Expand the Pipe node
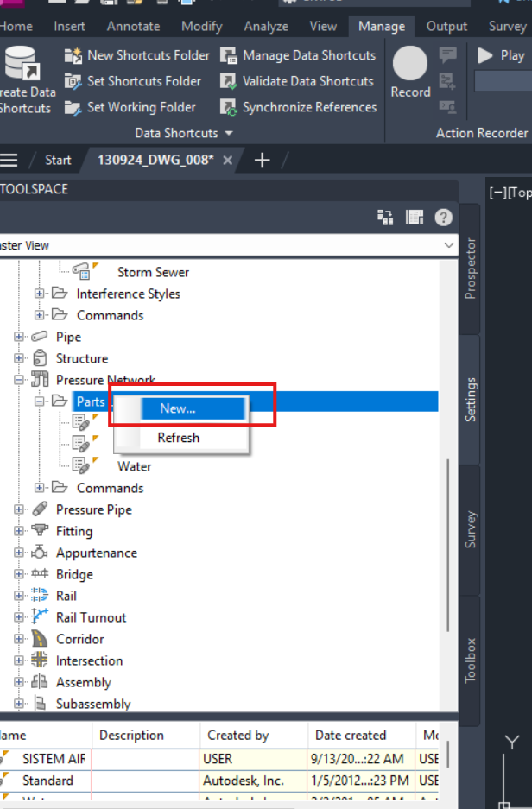The height and width of the screenshot is (809, 532). point(19,337)
